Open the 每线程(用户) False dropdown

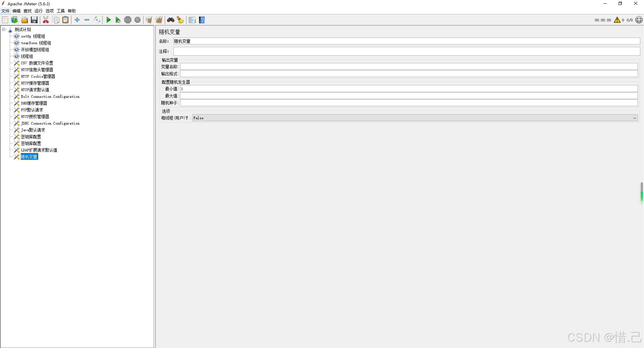pos(415,118)
